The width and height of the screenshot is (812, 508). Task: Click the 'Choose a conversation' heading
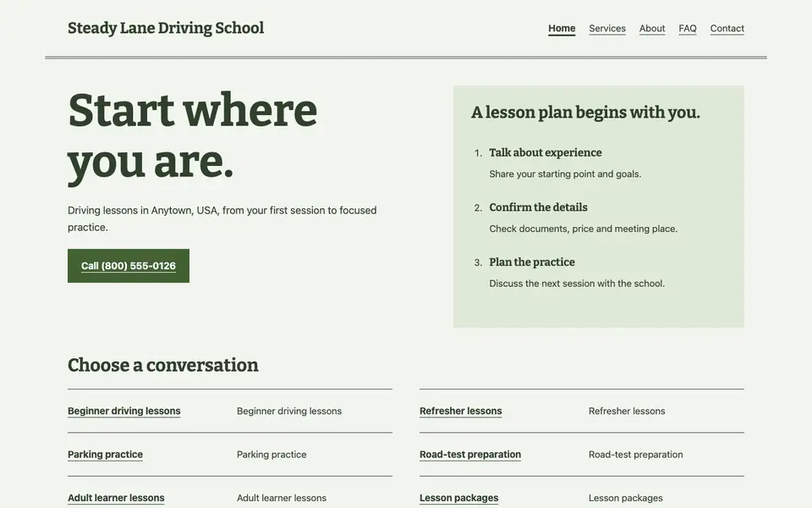[x=163, y=365]
